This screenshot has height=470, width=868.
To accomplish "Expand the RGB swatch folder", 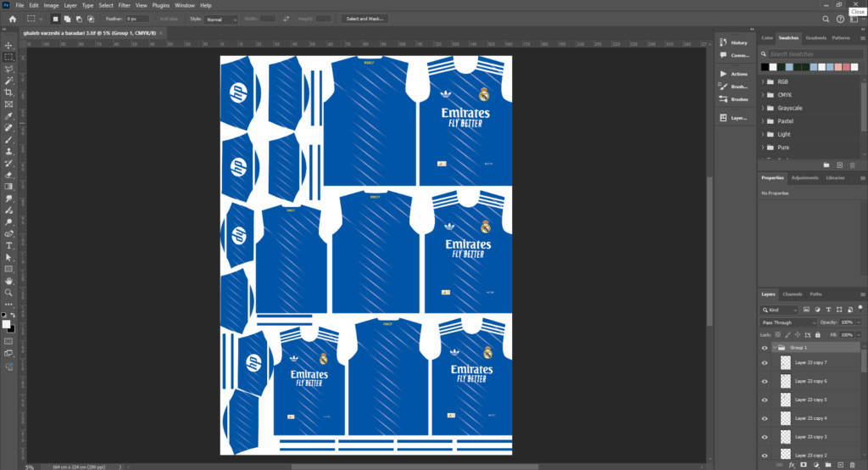I will click(763, 81).
